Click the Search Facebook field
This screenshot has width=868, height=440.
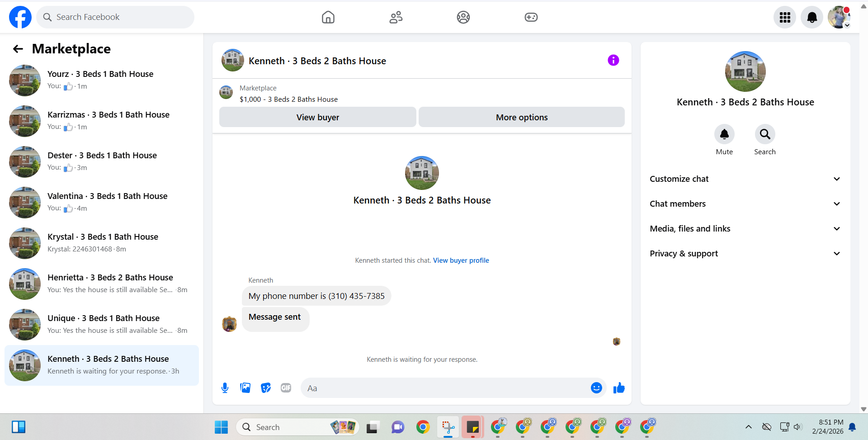click(115, 17)
